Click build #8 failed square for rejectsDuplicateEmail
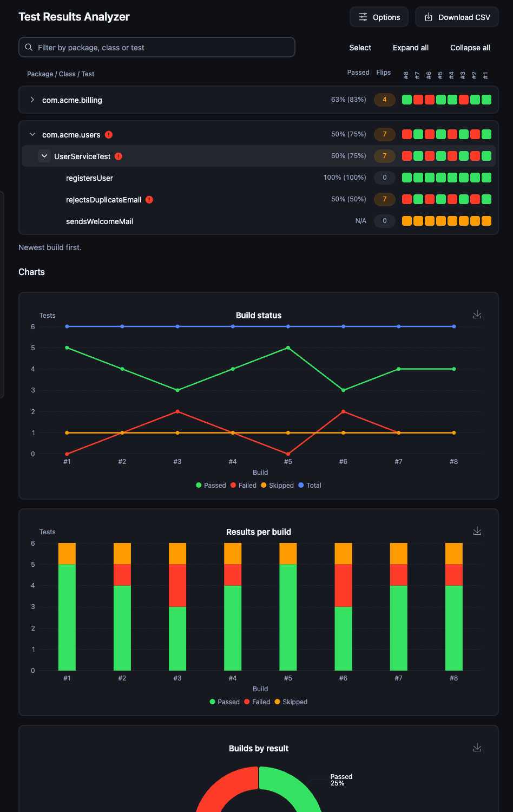Image resolution: width=513 pixels, height=812 pixels. coord(407,199)
